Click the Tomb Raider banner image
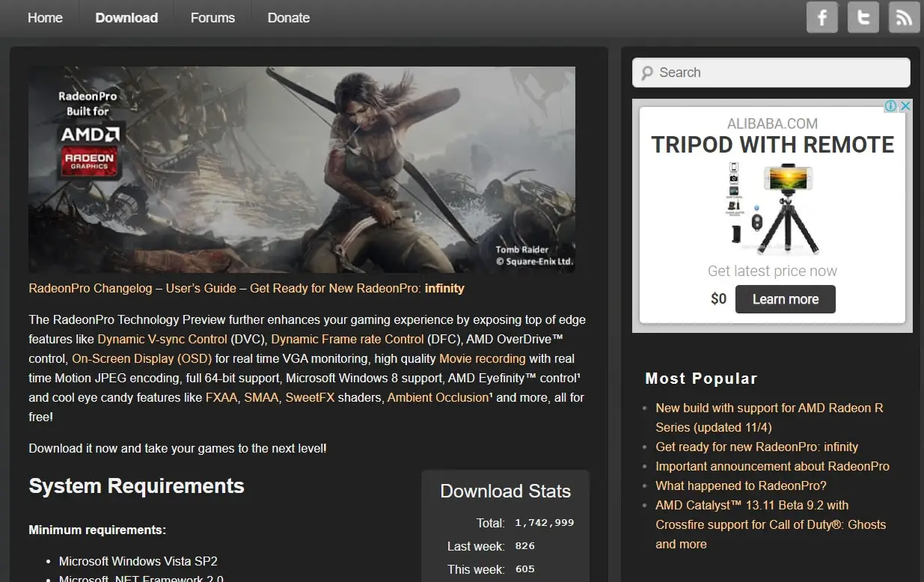Viewport: 924px width, 582px height. coord(302,170)
